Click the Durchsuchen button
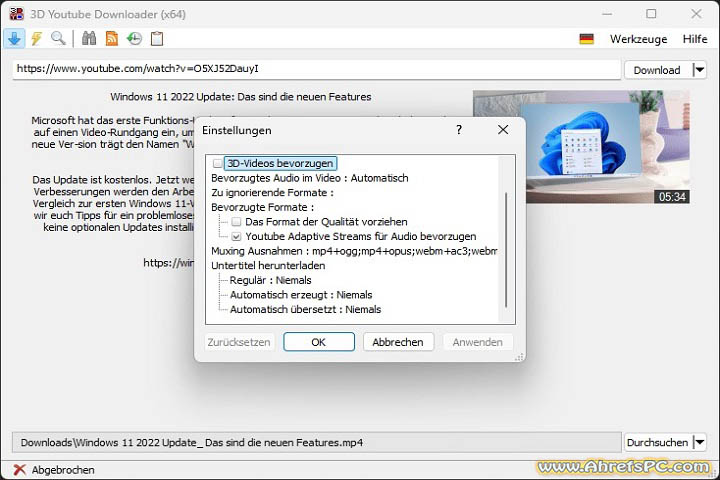This screenshot has height=480, width=720. tap(657, 442)
